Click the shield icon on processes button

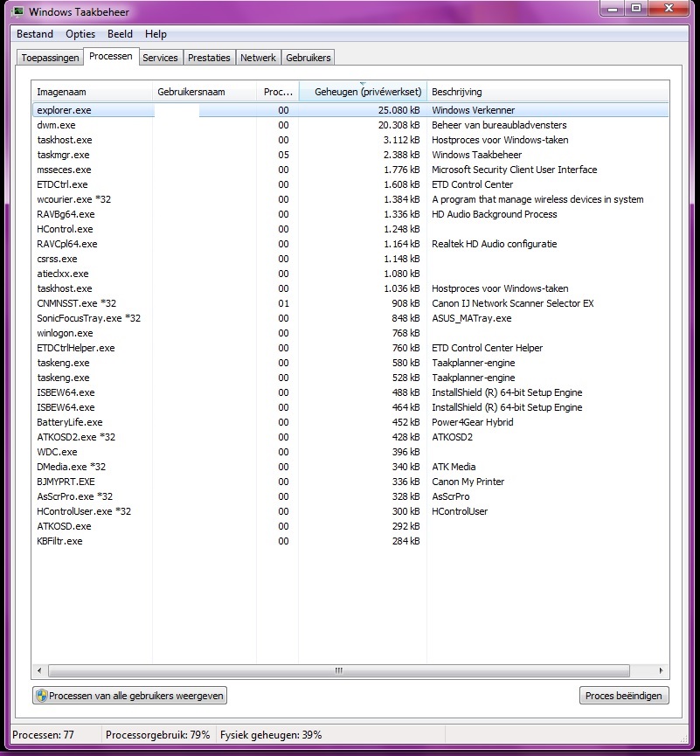pyautogui.click(x=41, y=696)
